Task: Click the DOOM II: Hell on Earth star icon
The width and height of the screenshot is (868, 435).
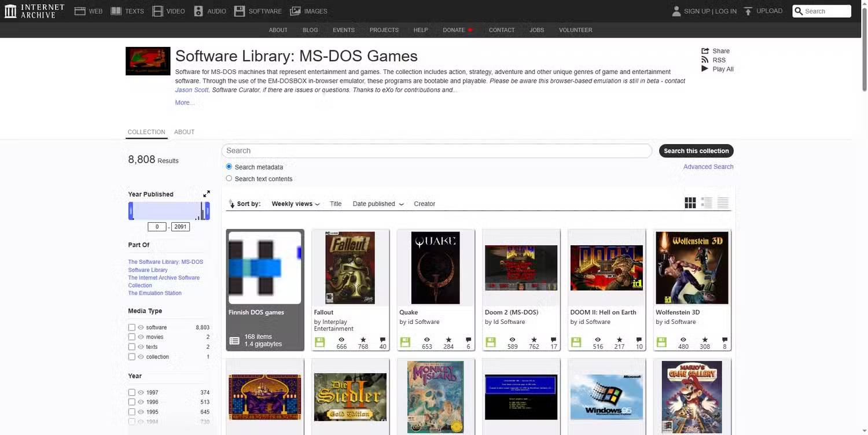Action: click(x=620, y=340)
